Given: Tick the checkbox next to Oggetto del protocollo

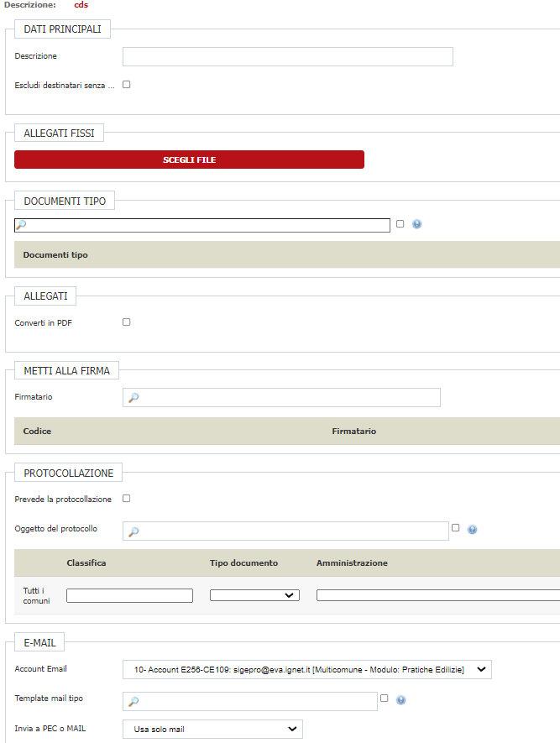Looking at the screenshot, I should (x=455, y=528).
